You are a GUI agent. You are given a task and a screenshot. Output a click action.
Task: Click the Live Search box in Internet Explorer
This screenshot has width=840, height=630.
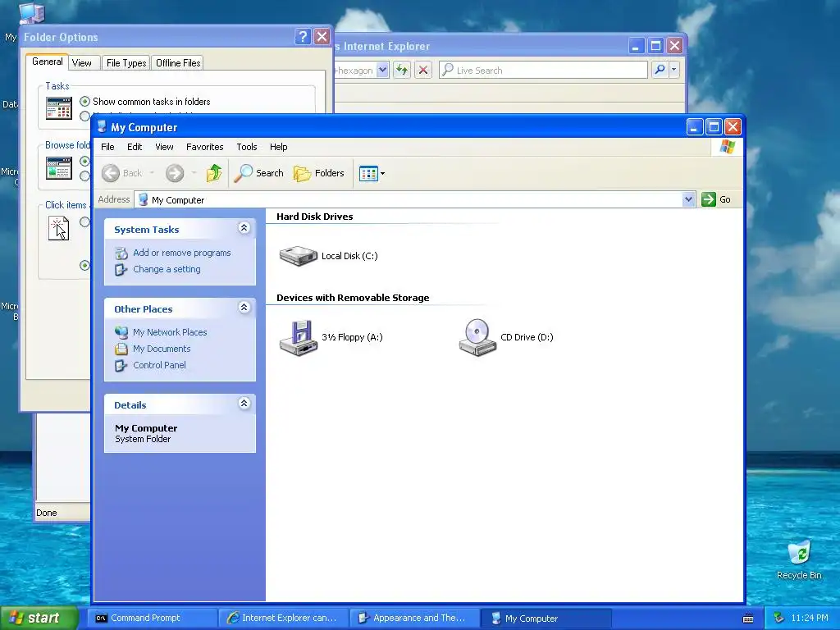coord(543,71)
